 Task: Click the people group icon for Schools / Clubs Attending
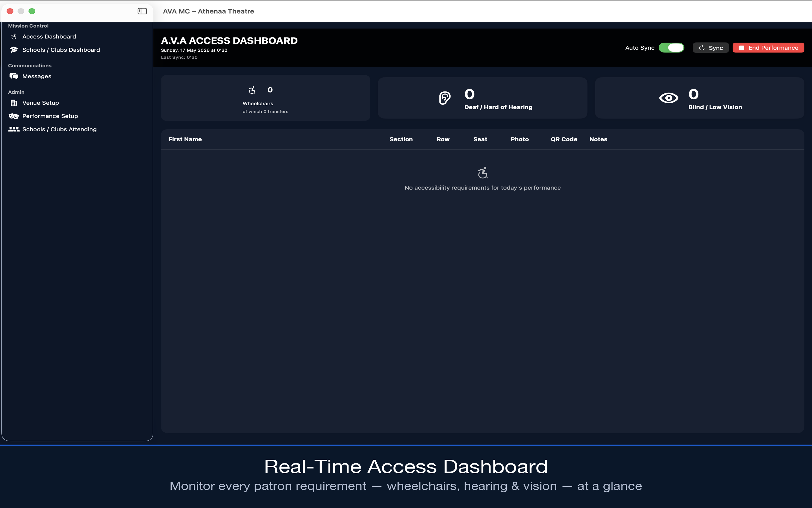[14, 129]
